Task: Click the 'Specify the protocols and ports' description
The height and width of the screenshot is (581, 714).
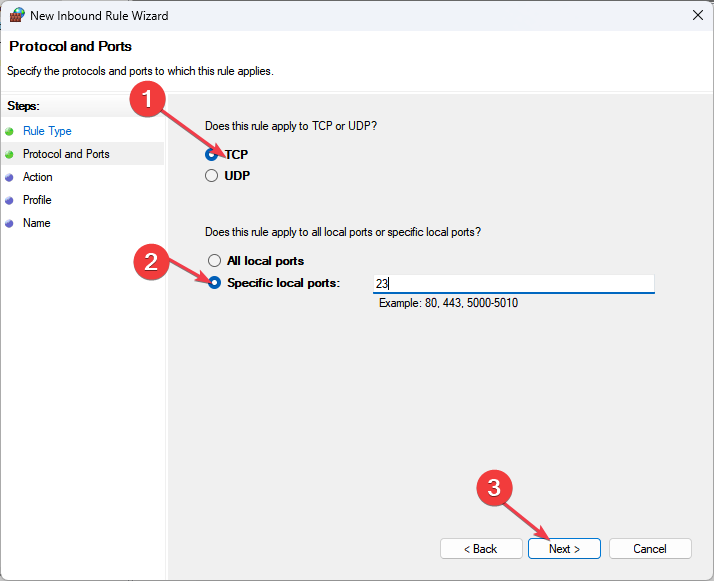Action: pyautogui.click(x=140, y=71)
